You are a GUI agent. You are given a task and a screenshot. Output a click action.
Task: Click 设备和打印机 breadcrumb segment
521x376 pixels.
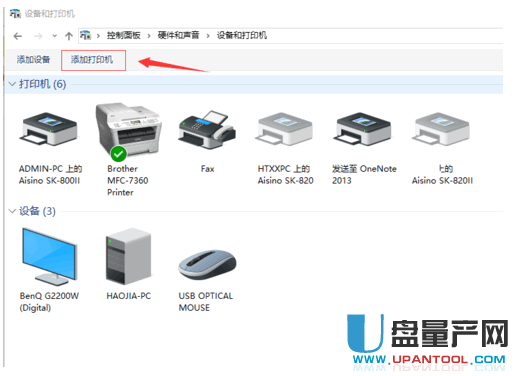(x=242, y=35)
